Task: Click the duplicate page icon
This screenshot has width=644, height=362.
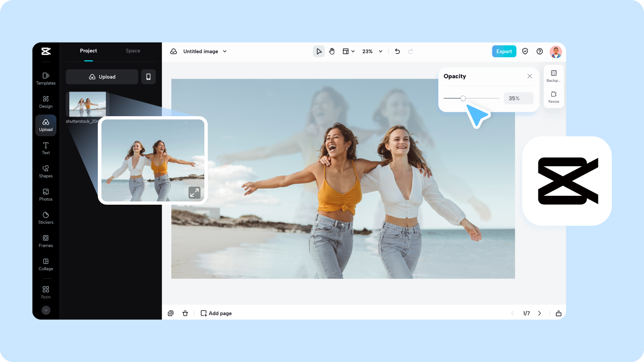Action: point(170,313)
